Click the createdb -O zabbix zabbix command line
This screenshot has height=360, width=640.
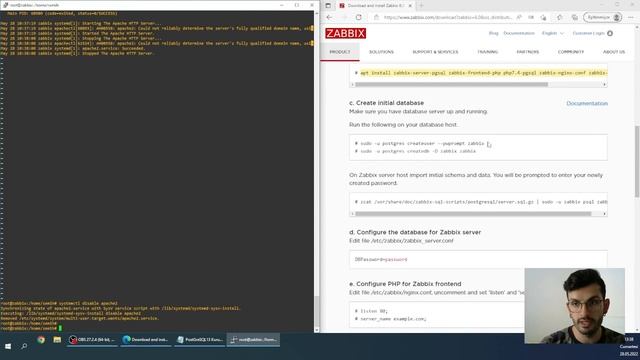[416, 151]
